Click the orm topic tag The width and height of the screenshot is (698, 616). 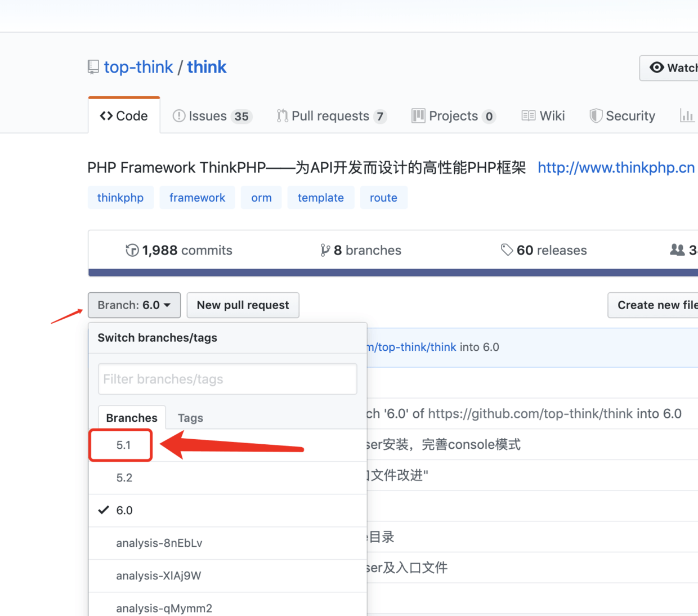[261, 198]
